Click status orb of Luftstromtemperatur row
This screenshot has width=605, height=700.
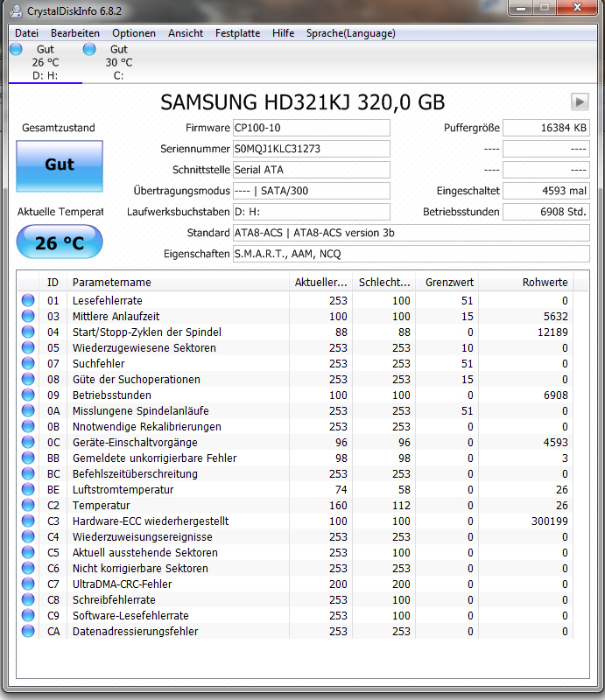pos(28,489)
